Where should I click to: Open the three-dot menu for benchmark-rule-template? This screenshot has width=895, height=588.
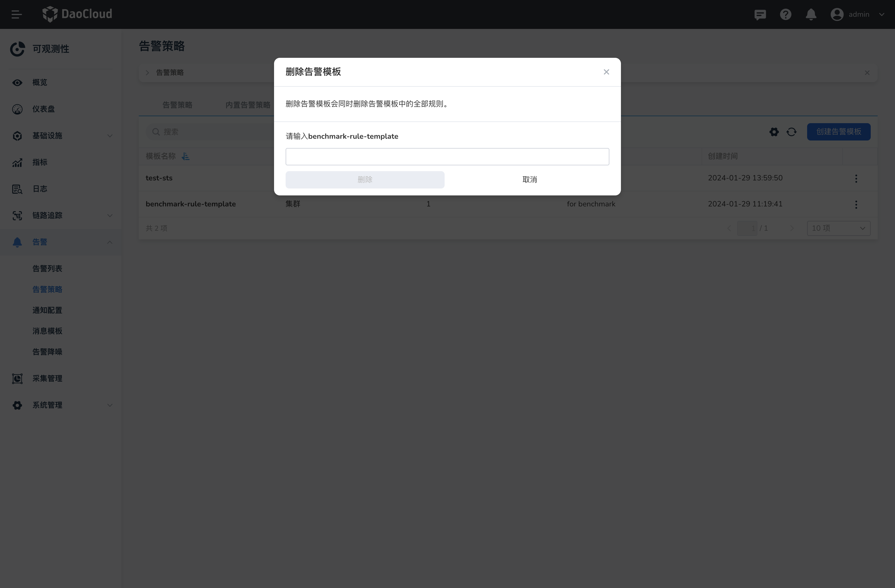856,204
